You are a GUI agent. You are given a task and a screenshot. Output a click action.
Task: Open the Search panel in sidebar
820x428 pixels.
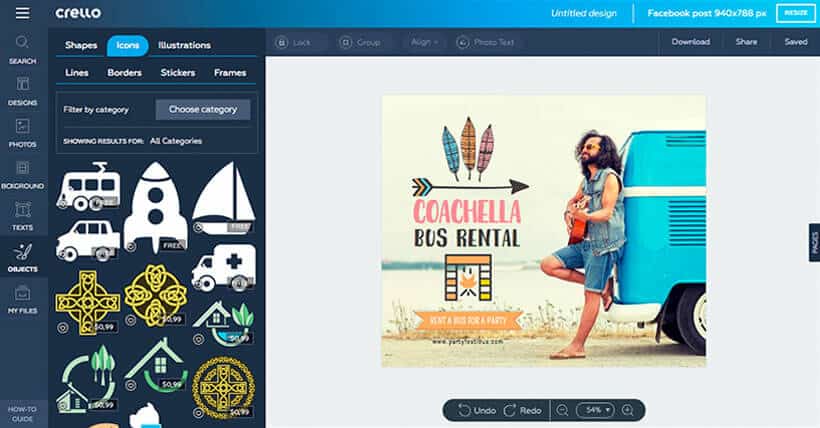(x=22, y=49)
